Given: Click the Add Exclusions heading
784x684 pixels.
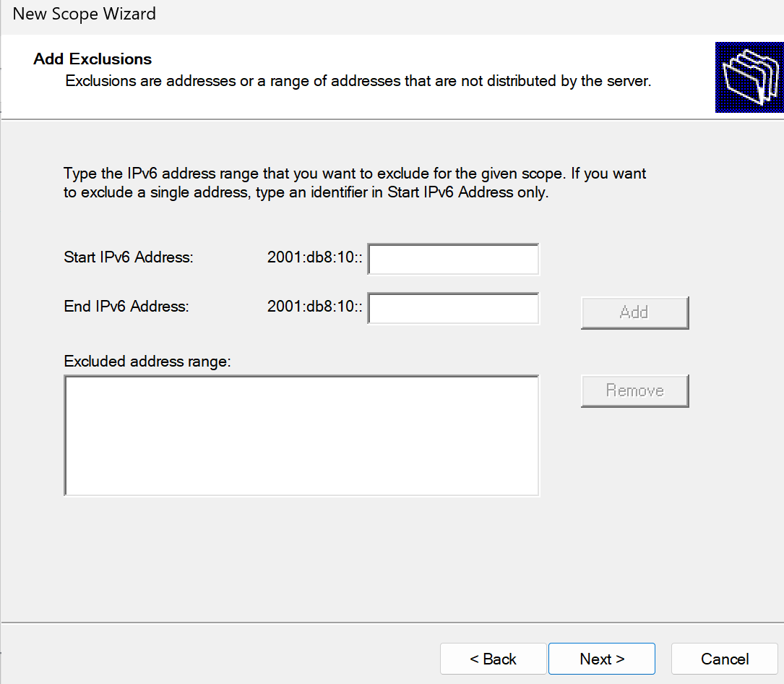Looking at the screenshot, I should pos(92,59).
